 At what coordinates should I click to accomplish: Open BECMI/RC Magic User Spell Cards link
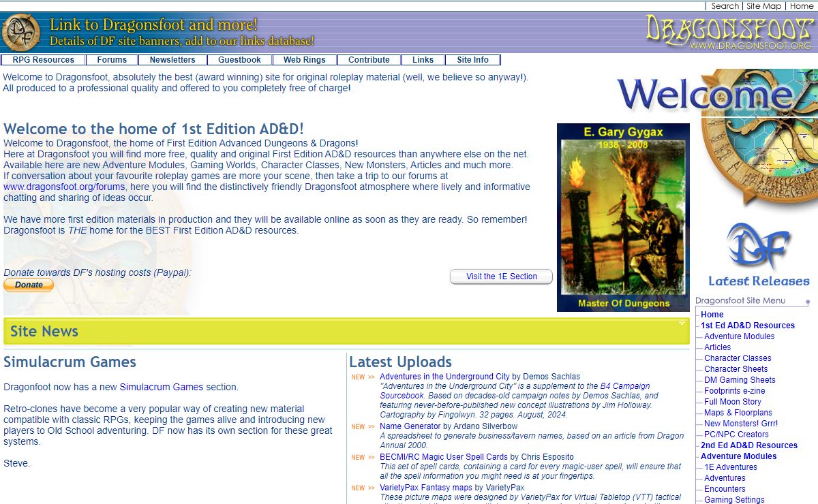(x=444, y=456)
